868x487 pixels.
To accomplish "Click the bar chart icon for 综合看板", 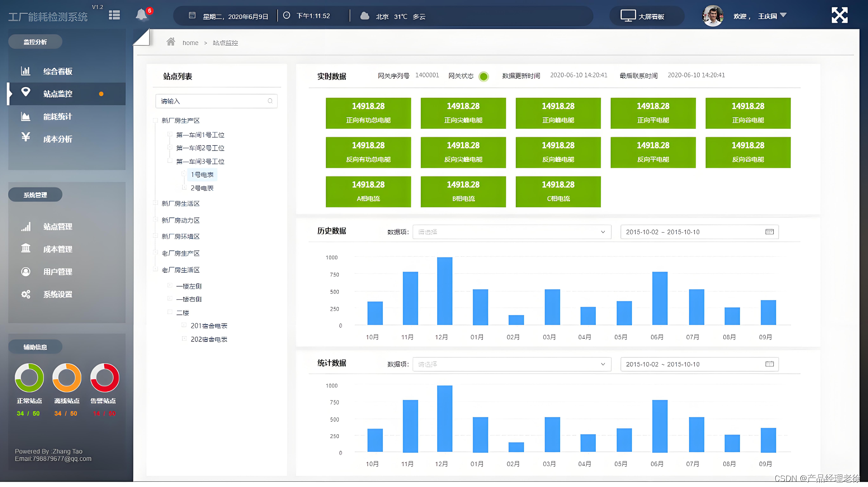I will 26,71.
